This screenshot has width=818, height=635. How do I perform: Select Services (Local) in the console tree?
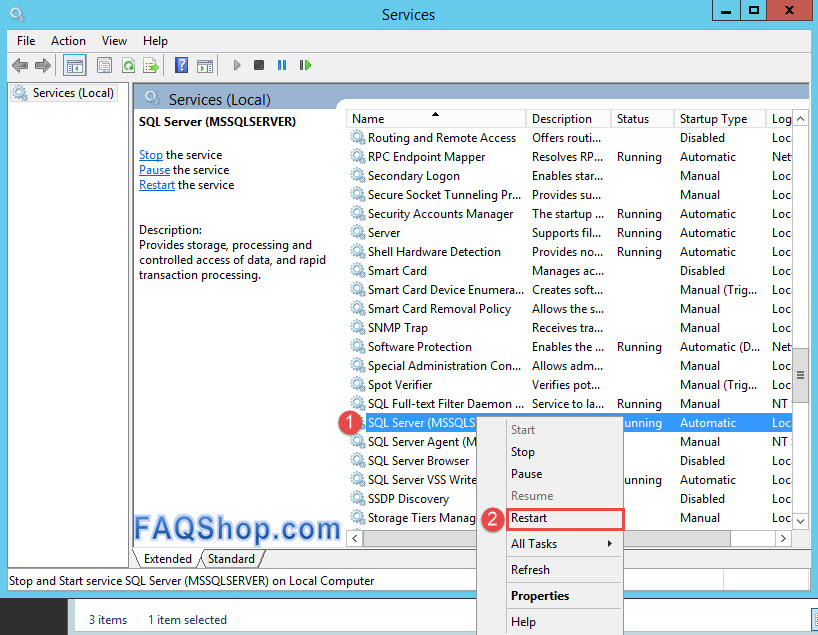click(x=73, y=93)
